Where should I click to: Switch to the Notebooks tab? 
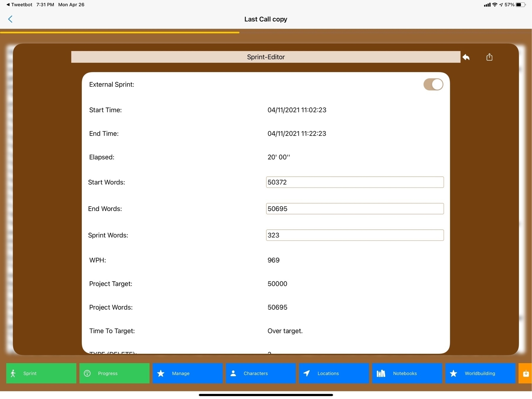click(x=407, y=373)
